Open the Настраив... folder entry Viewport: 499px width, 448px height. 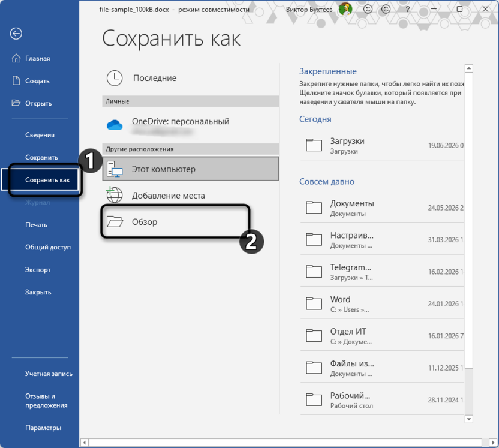click(x=382, y=239)
